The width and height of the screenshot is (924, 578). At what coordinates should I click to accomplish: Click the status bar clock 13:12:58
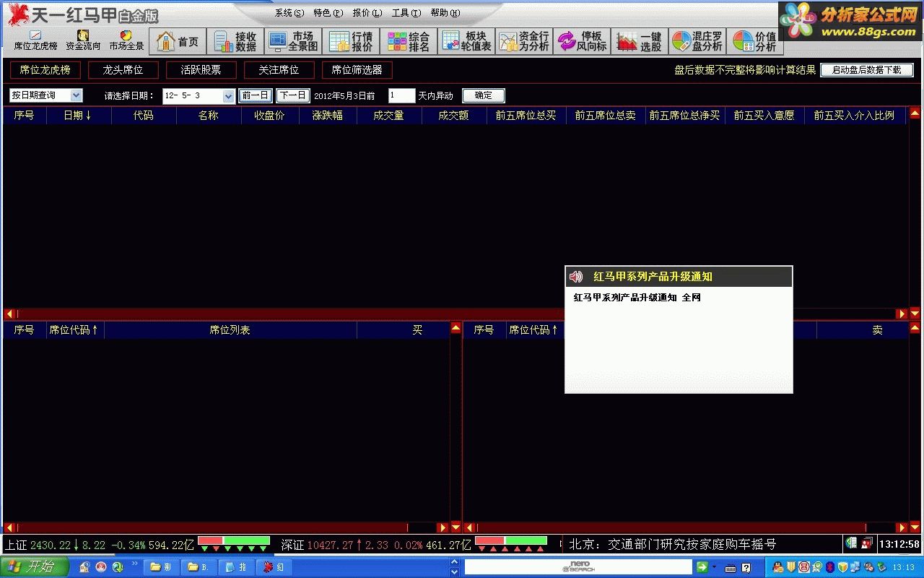(x=899, y=544)
